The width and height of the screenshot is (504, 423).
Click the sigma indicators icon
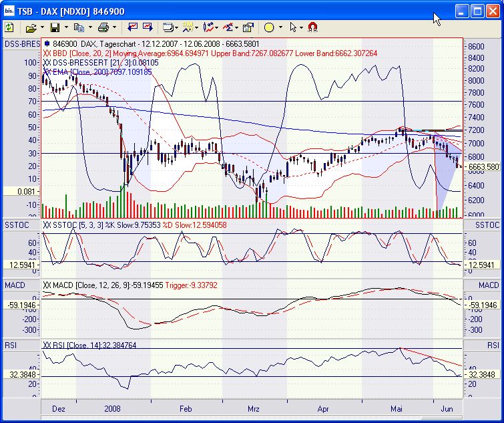[x=228, y=27]
